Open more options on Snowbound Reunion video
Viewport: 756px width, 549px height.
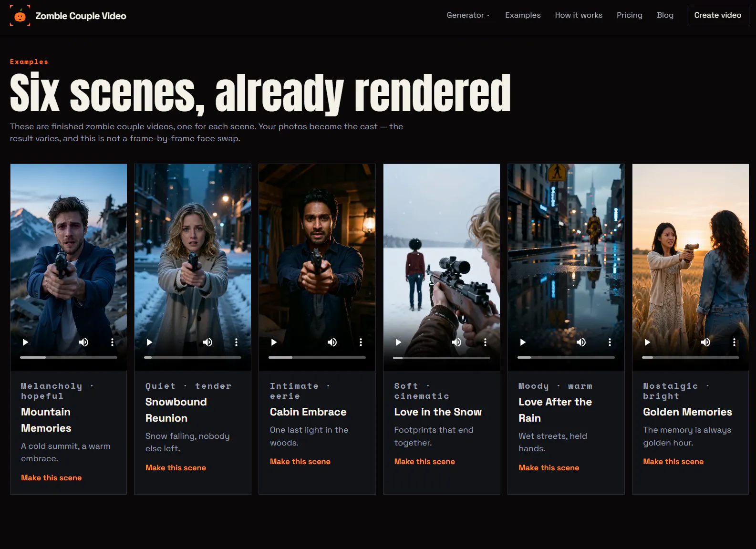[x=236, y=342]
